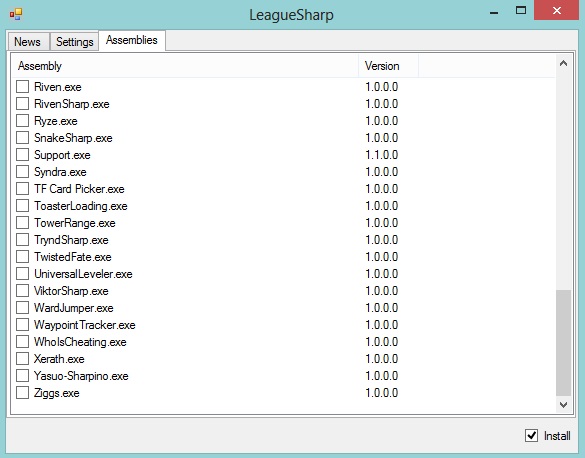585x458 pixels.
Task: Enable the Syndra.exe checkbox
Action: click(22, 172)
